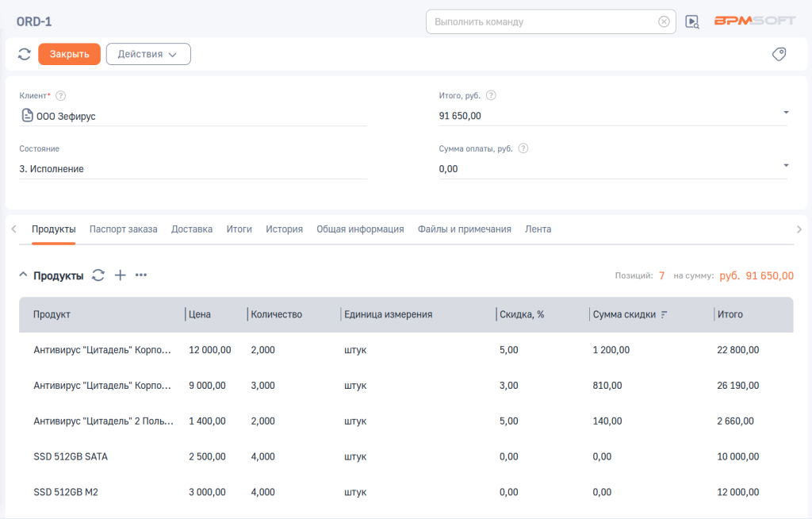Show help for Итого, руб. field
The image size is (812, 519).
point(491,95)
